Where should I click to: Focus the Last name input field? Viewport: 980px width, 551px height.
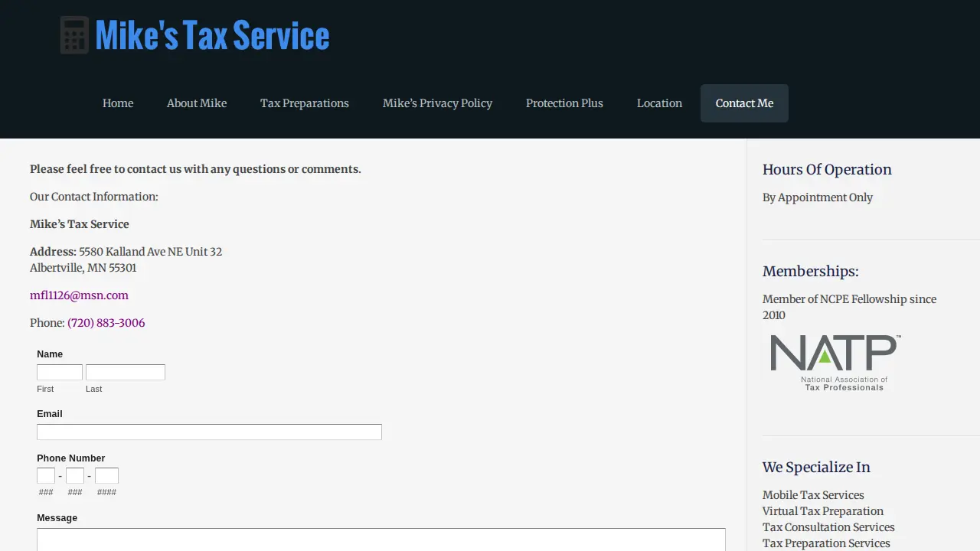click(126, 373)
